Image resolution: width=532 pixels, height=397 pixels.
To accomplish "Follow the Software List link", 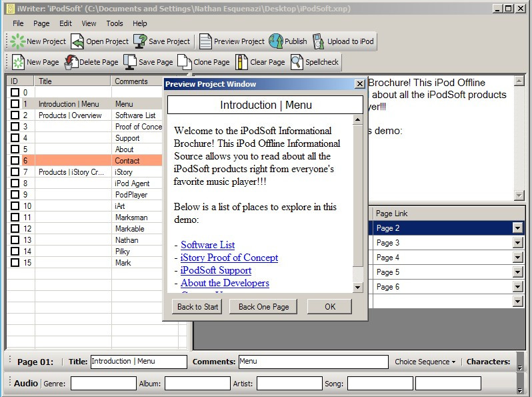I will [207, 245].
